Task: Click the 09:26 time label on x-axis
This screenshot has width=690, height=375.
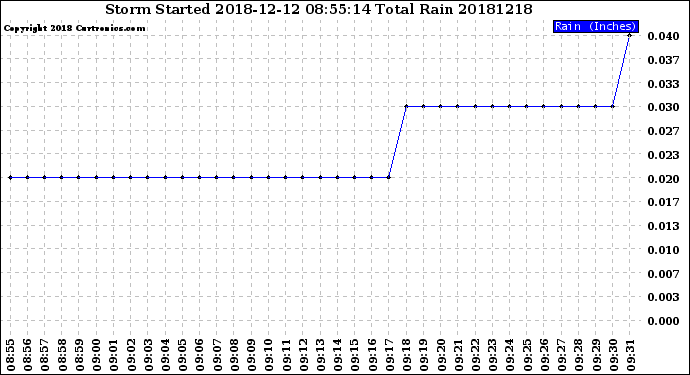Action: 544,355
